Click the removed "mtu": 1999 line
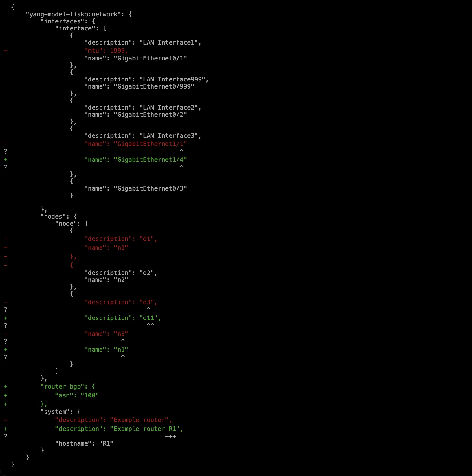The height and width of the screenshot is (476, 472). click(106, 51)
